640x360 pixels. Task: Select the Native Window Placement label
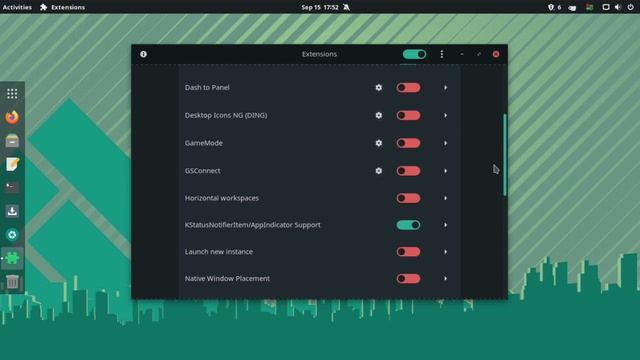point(227,278)
